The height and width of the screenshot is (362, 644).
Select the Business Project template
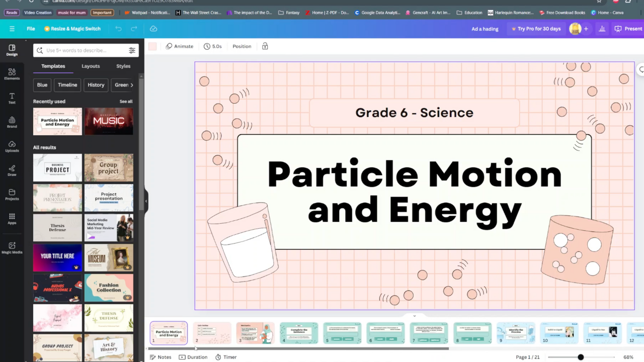click(x=57, y=167)
